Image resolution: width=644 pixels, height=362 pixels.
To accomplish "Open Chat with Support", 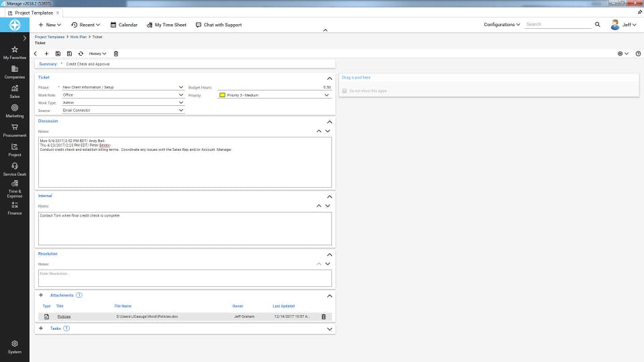I will tap(219, 25).
